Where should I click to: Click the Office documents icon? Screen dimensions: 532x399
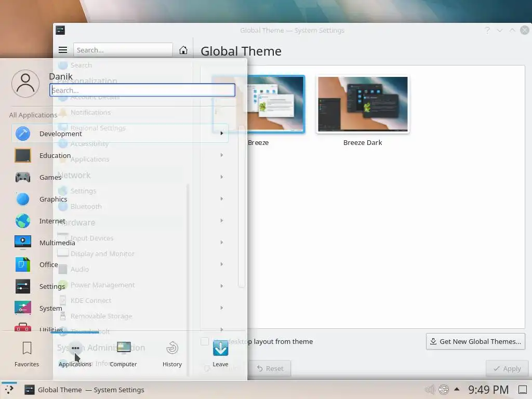(23, 264)
